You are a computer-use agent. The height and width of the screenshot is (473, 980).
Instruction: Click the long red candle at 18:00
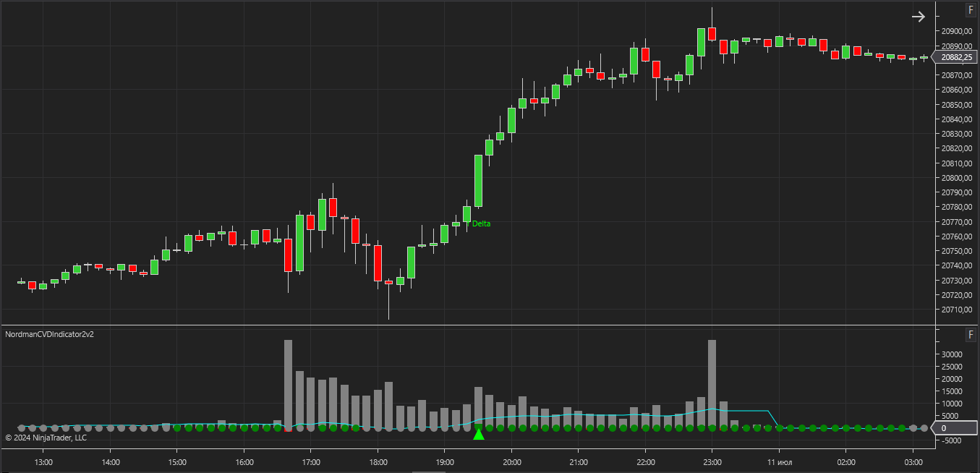click(x=378, y=263)
